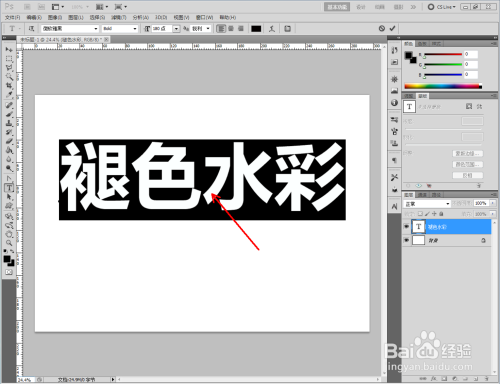Open the 编辑(E) Edit menu
This screenshot has height=384, width=500.
[x=34, y=17]
